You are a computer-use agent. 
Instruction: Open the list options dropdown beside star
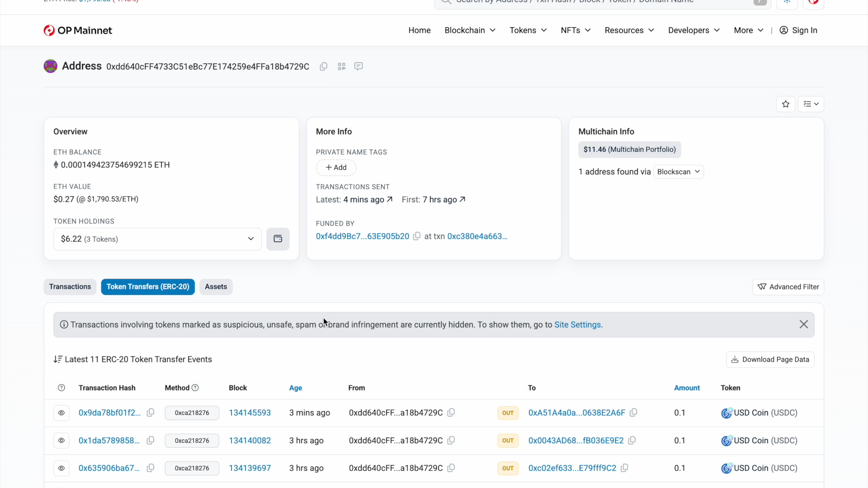[x=811, y=104]
